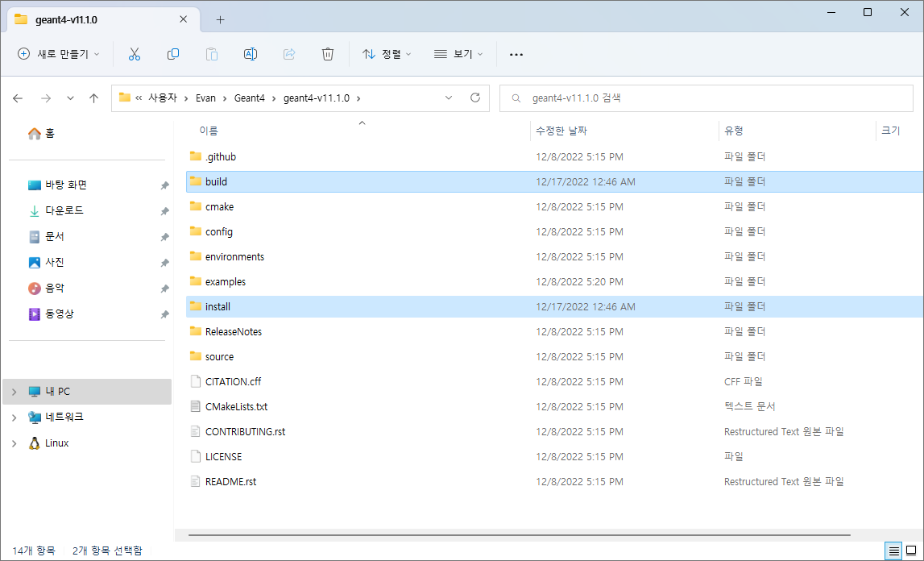Click the Rename icon in toolbar
924x561 pixels.
(x=251, y=54)
